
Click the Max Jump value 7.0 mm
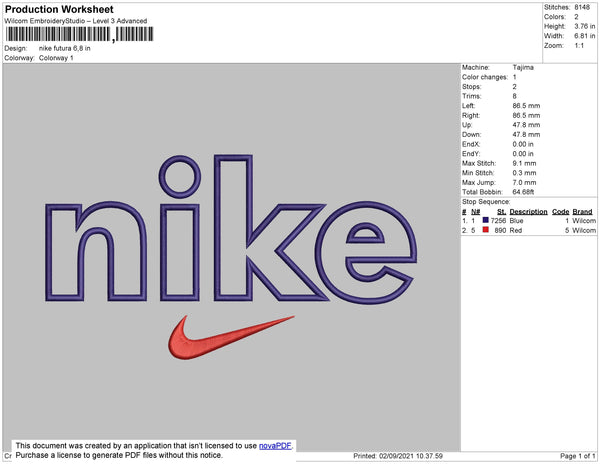tap(524, 182)
